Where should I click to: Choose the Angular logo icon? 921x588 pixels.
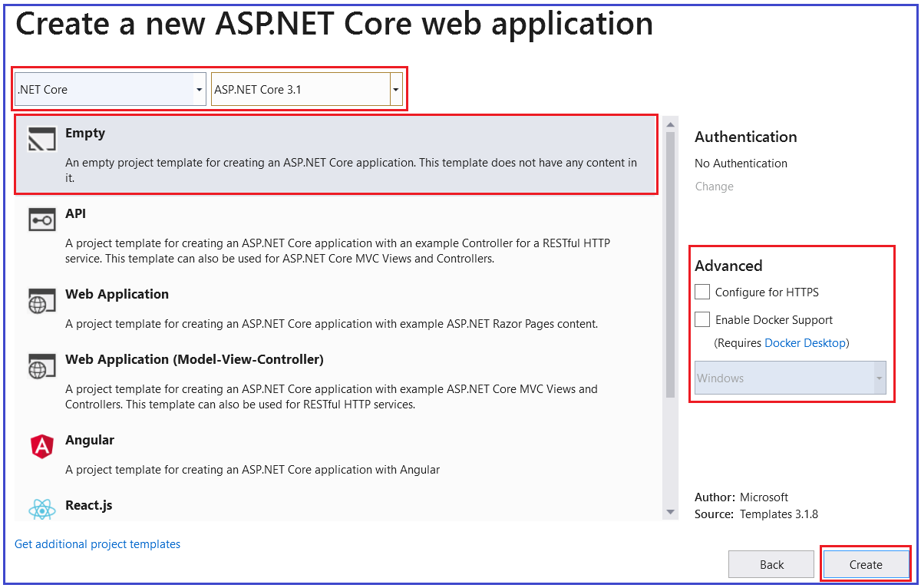(41, 446)
